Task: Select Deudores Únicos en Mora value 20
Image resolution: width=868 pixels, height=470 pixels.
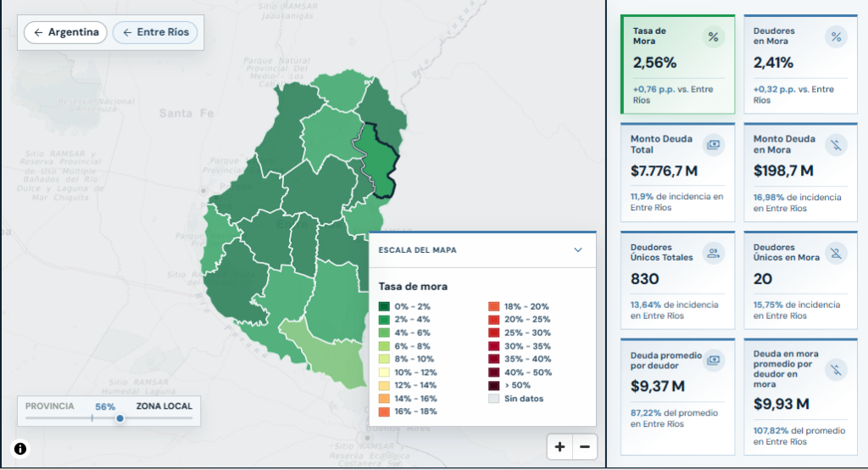Action: pos(763,279)
